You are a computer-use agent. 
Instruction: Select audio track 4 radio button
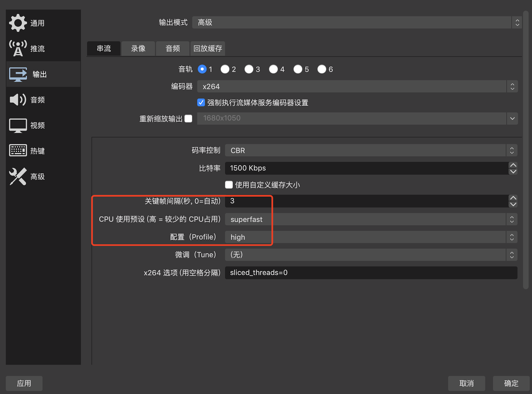pos(273,69)
